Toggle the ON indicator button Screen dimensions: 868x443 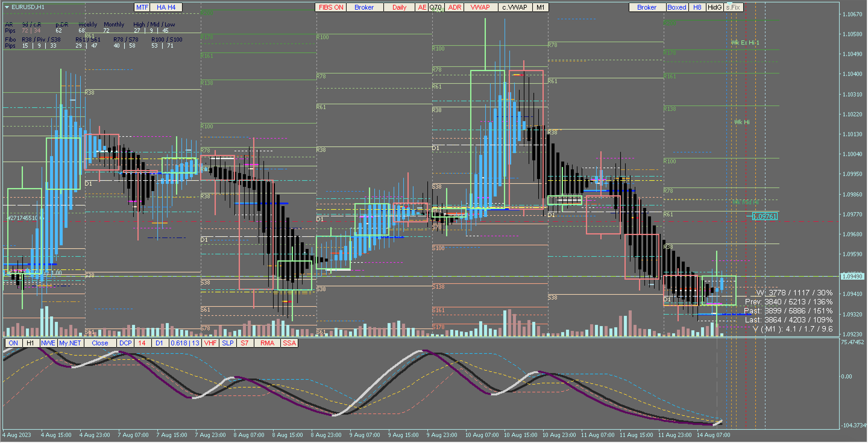[x=14, y=343]
